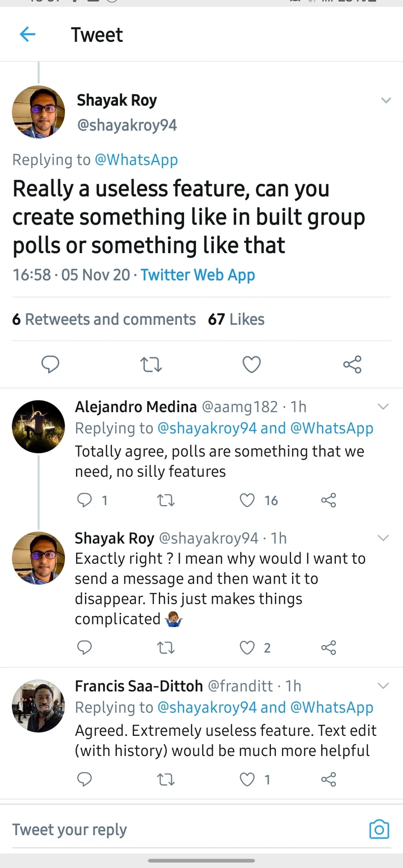Screen dimensions: 403x868
Task: Open camera icon in reply bar
Action: (379, 829)
